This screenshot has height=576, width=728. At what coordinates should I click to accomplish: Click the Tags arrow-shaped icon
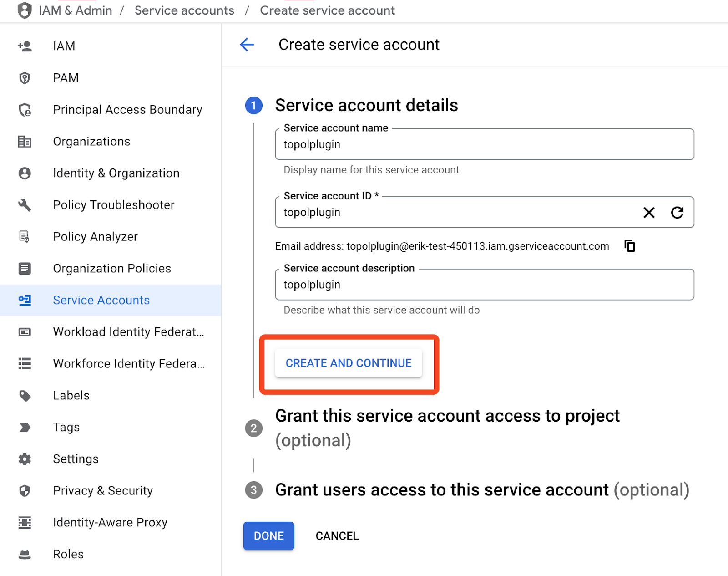(25, 427)
